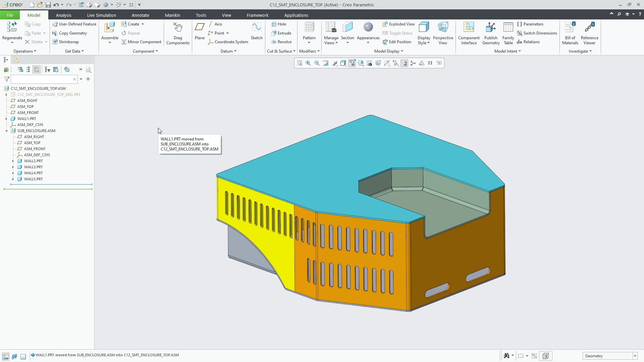Click the Shrinkwrap button
The width and height of the screenshot is (644, 362).
tap(65, 42)
